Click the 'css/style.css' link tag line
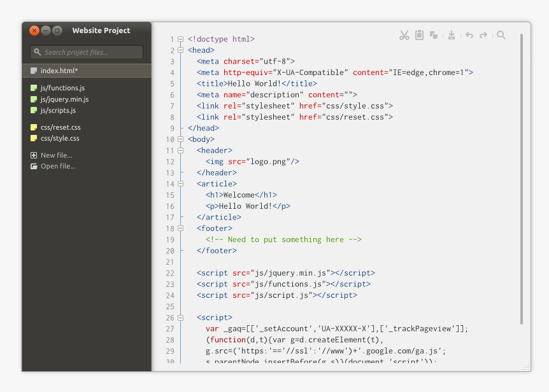This screenshot has height=392, width=549. click(x=295, y=106)
